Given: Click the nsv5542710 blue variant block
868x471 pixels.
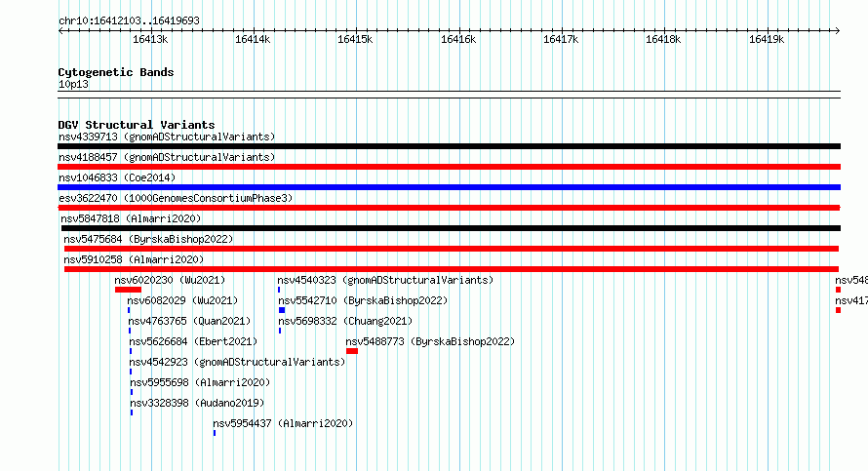Looking at the screenshot, I should (282, 310).
